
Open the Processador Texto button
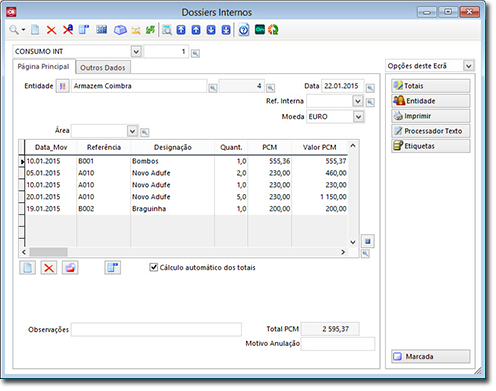pos(431,131)
